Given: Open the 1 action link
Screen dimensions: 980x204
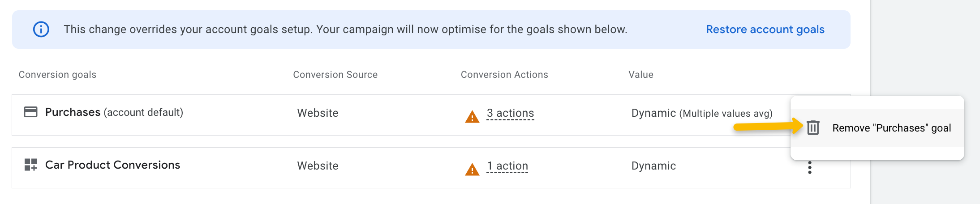Looking at the screenshot, I should click(507, 166).
